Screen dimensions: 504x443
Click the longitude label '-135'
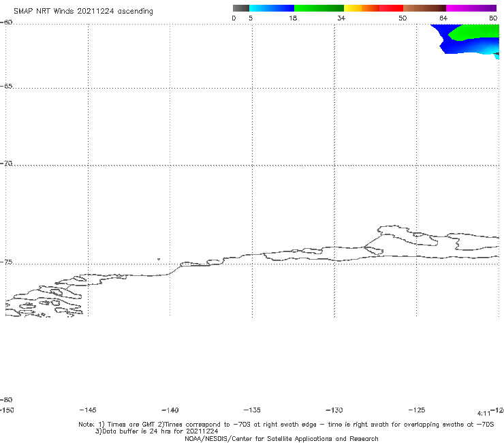[x=252, y=410]
